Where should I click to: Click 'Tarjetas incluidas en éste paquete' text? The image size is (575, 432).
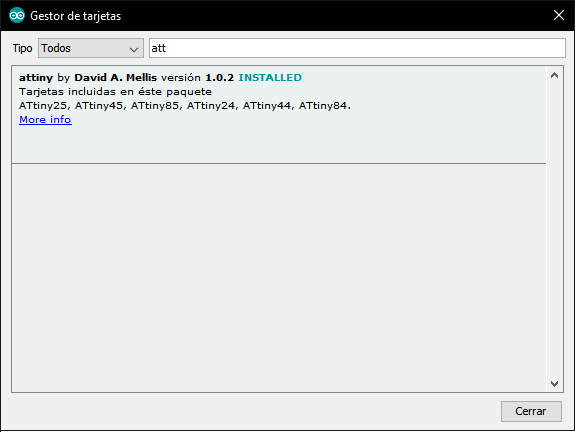(115, 92)
